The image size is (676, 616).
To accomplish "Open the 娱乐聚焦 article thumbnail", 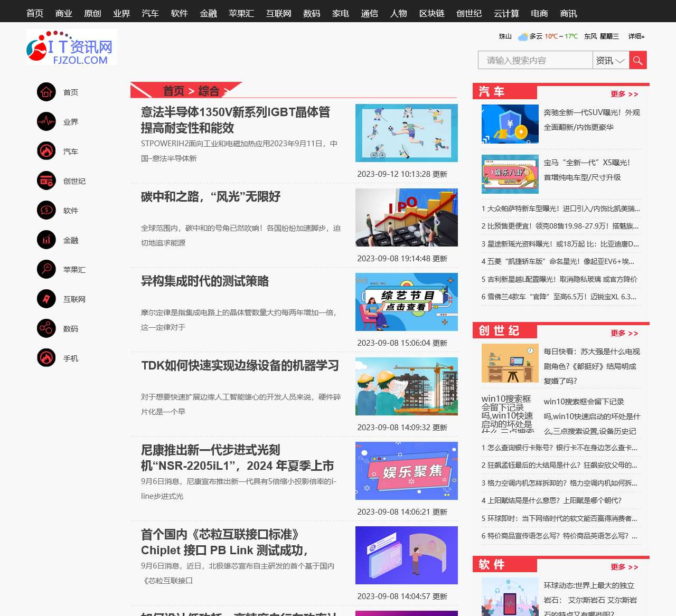I will [x=406, y=471].
